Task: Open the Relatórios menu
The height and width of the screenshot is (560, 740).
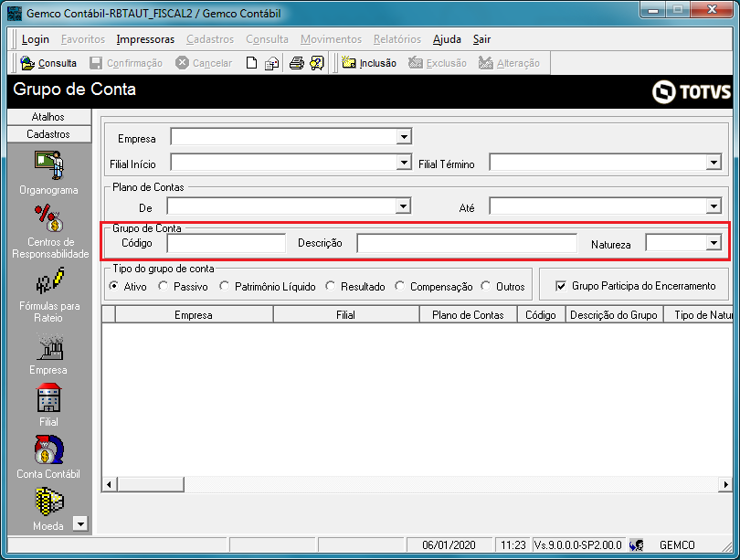Action: tap(397, 39)
